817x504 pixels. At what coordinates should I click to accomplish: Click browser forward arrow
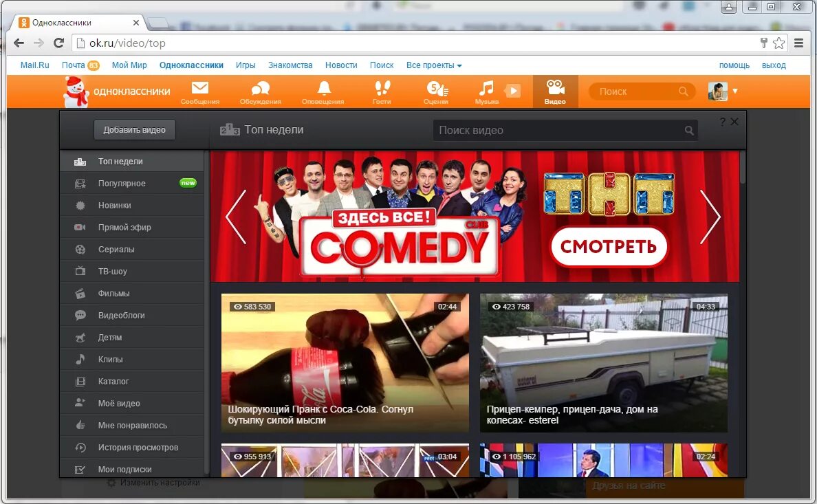click(39, 43)
